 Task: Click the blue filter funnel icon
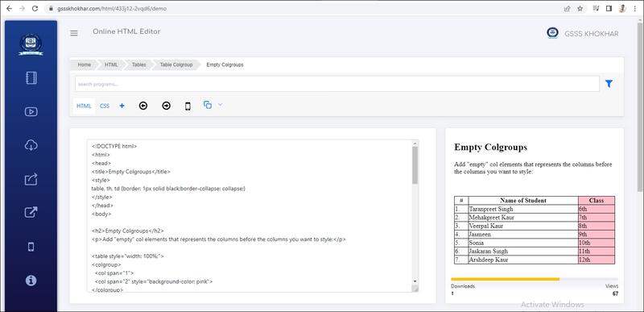pyautogui.click(x=609, y=84)
